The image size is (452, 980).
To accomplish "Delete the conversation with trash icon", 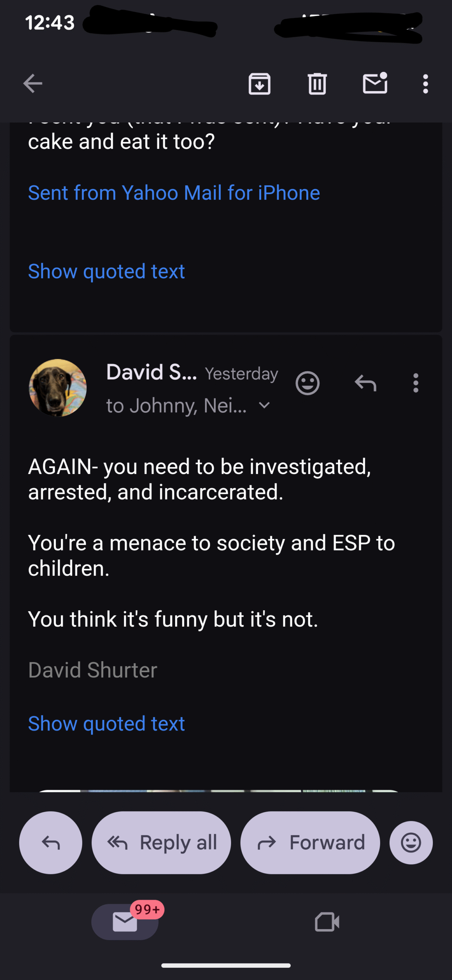I will click(317, 84).
